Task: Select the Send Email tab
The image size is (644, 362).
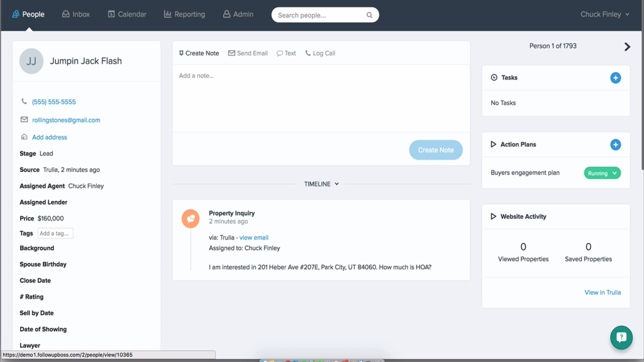Action: click(248, 53)
